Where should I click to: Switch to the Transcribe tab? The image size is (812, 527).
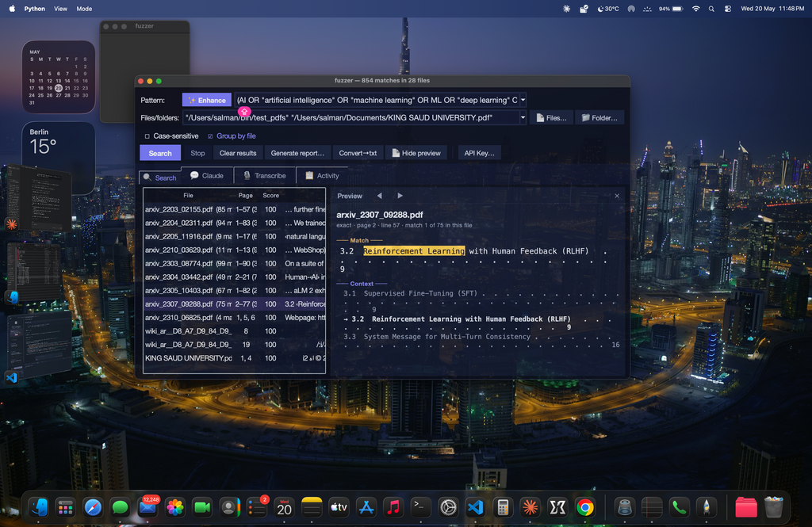pyautogui.click(x=265, y=176)
